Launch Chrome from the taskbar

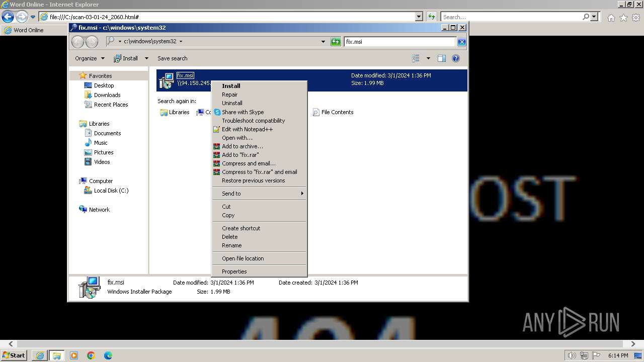pos(91,355)
